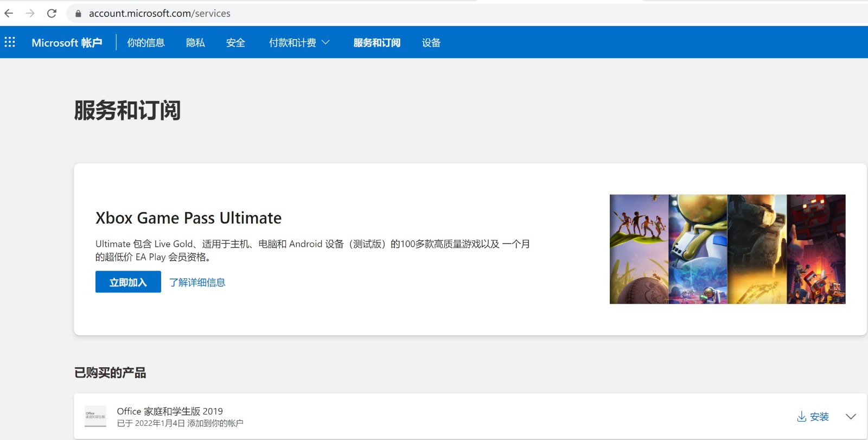The width and height of the screenshot is (868, 440).
Task: Click the Office 家庭和学生版 product icon
Action: pos(95,416)
